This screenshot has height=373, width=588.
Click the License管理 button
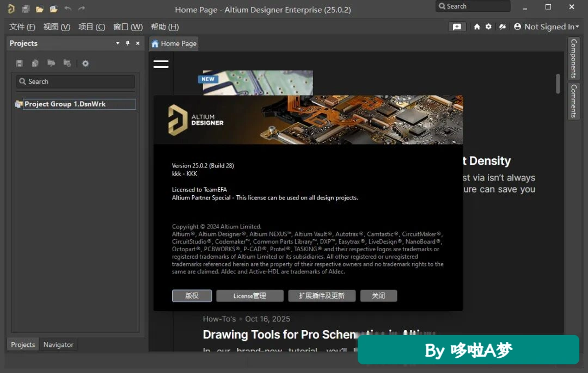tap(250, 296)
